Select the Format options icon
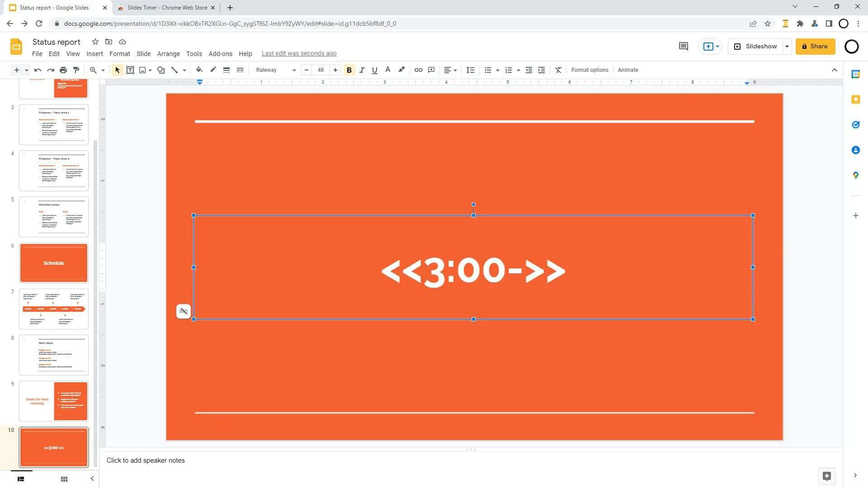868x488 pixels. [x=589, y=70]
